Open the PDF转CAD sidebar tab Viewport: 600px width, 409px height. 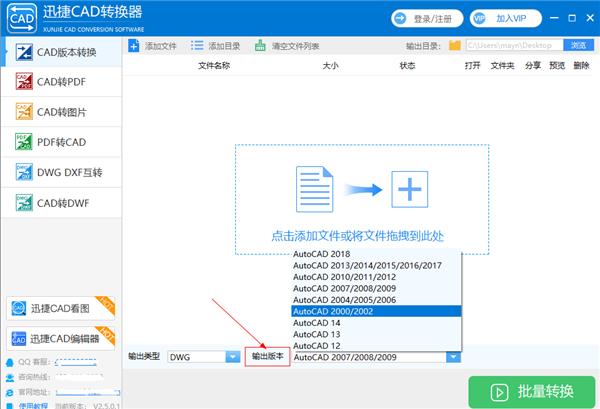(x=61, y=142)
